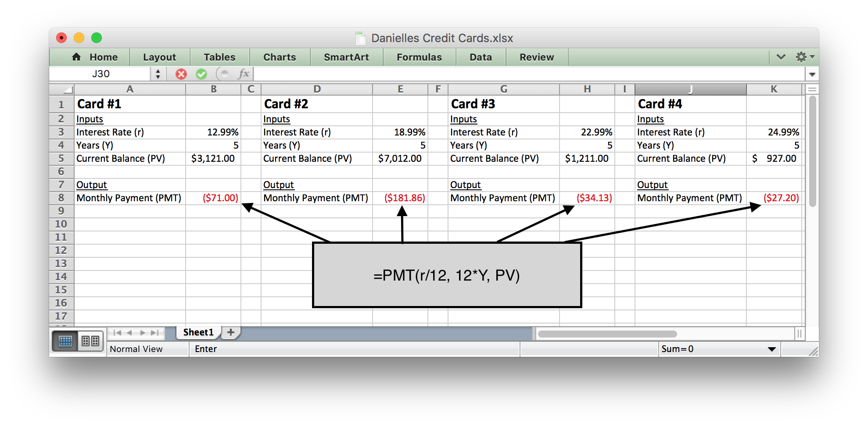
Task: Expand the ribbon collapse chevron
Action: coord(780,57)
